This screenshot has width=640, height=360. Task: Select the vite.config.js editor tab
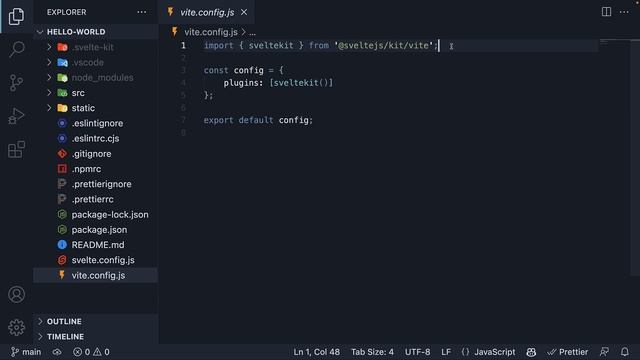(x=207, y=12)
